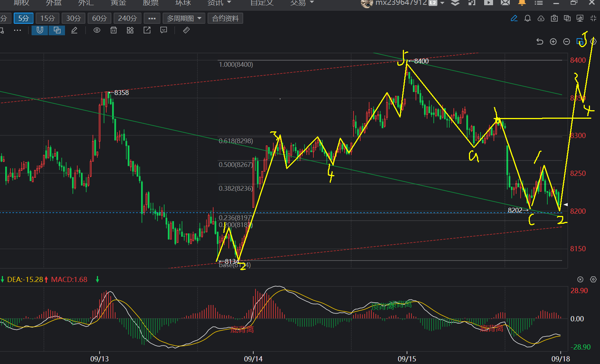Open the chart monitor display icon
This screenshot has width=600, height=364.
(x=580, y=18)
